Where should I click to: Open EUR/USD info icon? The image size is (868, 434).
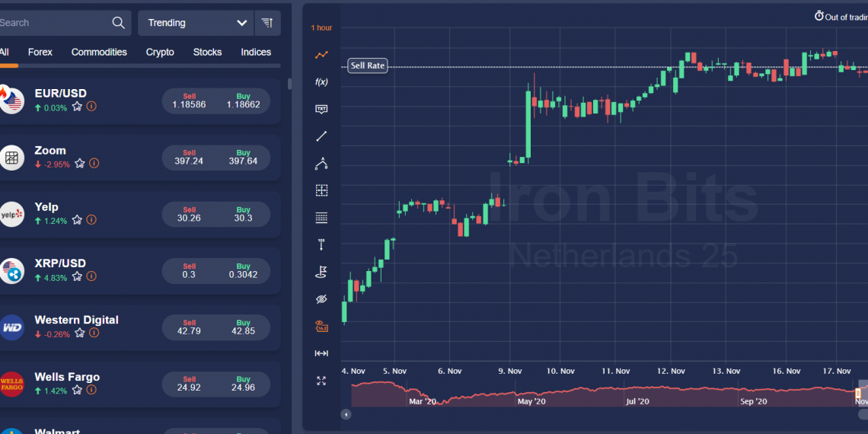(91, 107)
